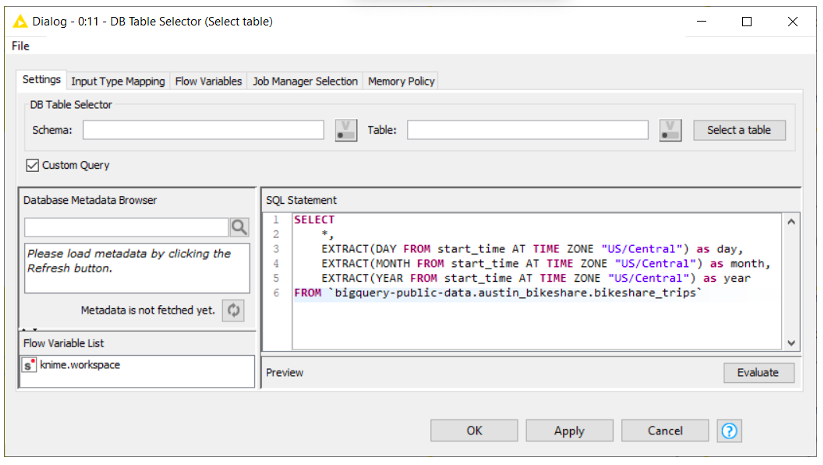The height and width of the screenshot is (465, 823).
Task: Maximize the dialog window
Action: tap(746, 22)
